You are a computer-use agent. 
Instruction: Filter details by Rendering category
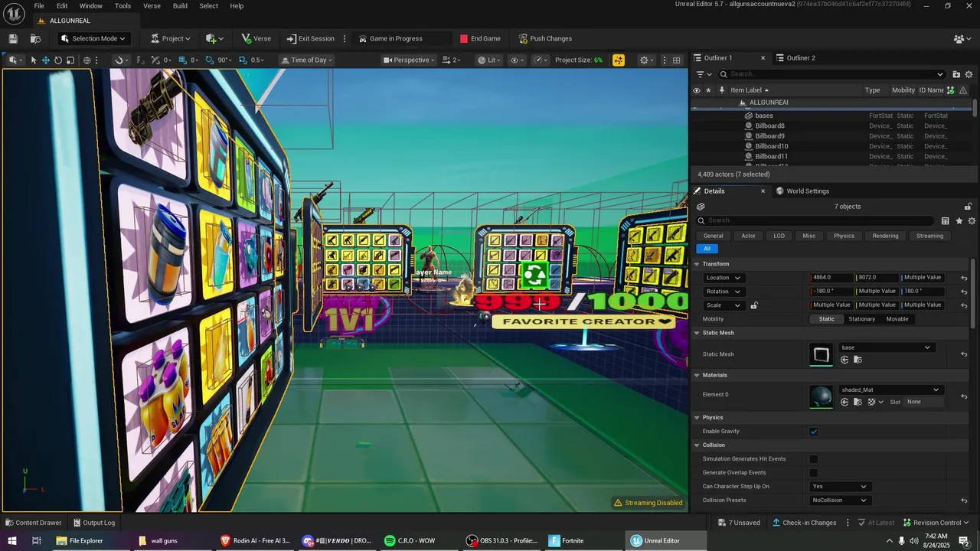(885, 236)
